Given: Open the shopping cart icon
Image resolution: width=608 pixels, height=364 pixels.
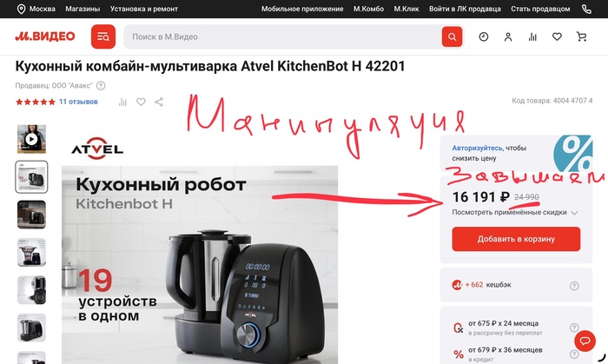Looking at the screenshot, I should coord(581,36).
